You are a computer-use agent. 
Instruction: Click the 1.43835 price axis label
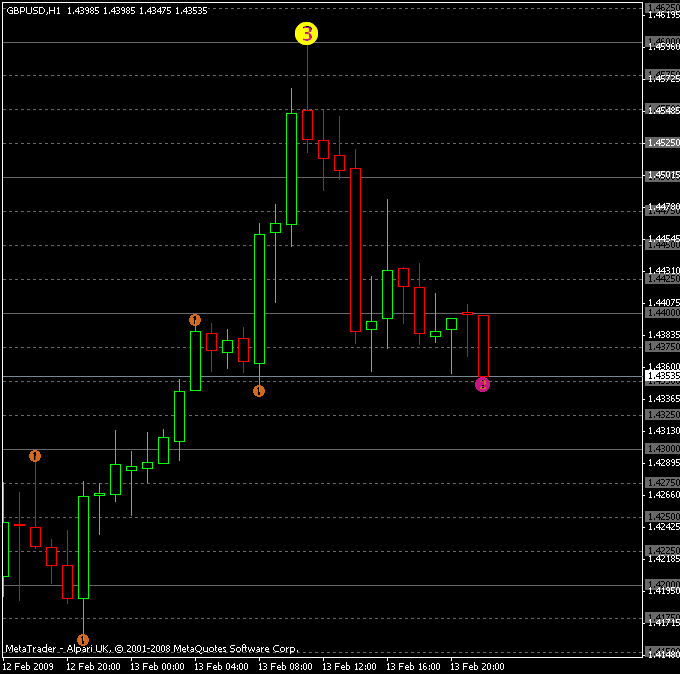pos(664,334)
